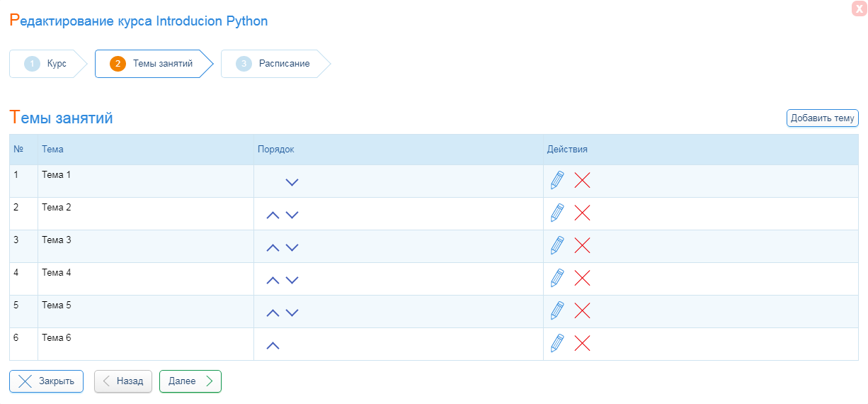Move Тема 2 up one position

(273, 215)
